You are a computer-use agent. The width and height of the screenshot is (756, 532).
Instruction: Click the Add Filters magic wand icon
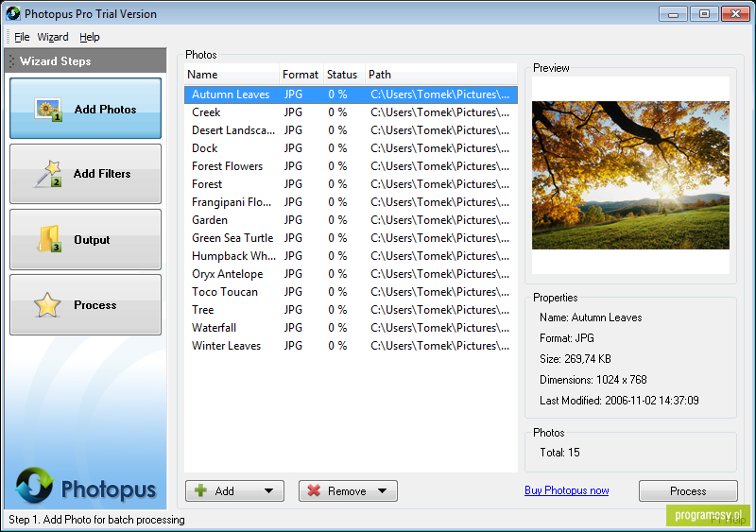point(48,174)
